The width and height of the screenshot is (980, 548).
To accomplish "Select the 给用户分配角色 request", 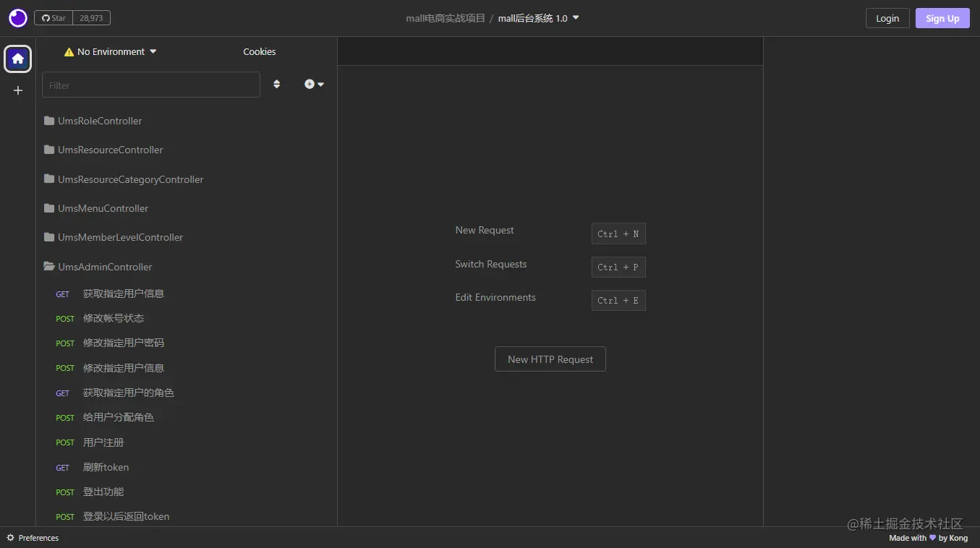I will (x=187, y=417).
